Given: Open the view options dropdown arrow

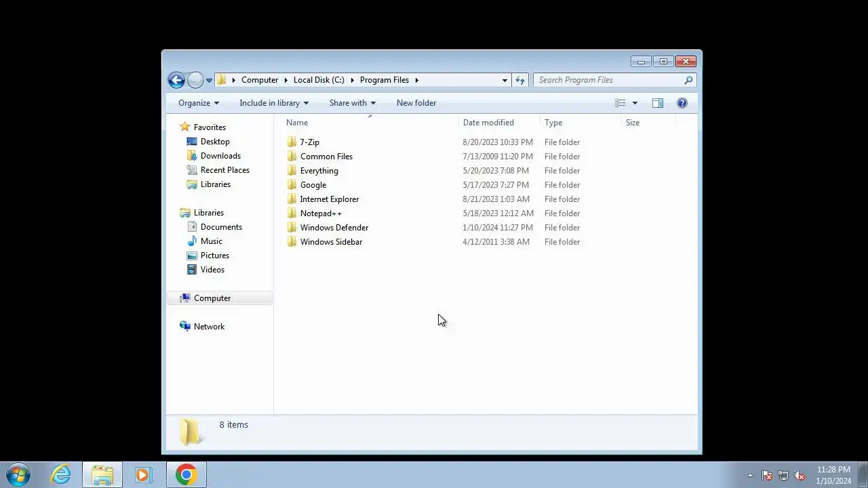Looking at the screenshot, I should tap(635, 103).
